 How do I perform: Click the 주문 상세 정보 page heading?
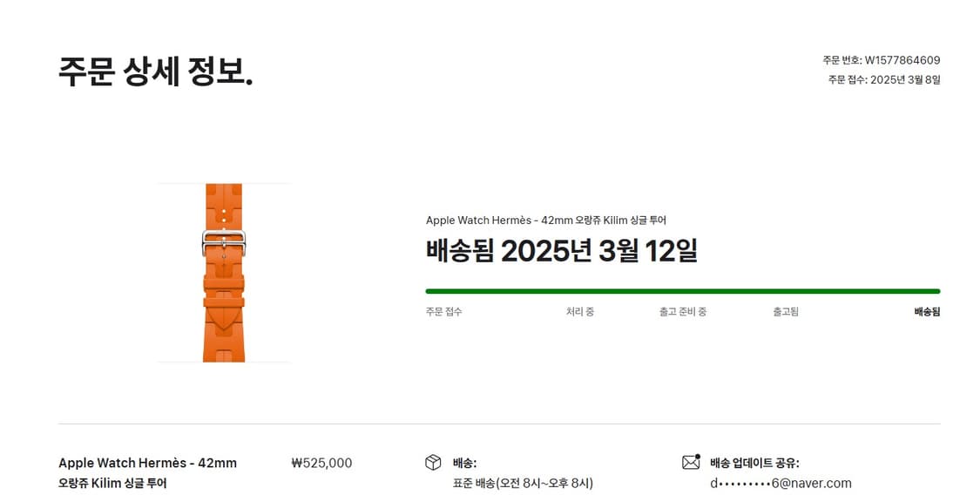click(x=156, y=71)
